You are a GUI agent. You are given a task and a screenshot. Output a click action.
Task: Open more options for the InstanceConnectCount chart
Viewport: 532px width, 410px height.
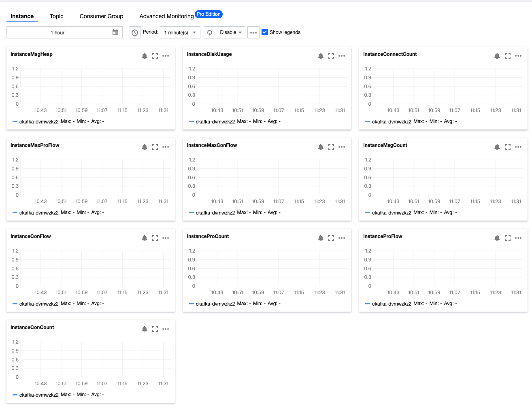tap(518, 56)
